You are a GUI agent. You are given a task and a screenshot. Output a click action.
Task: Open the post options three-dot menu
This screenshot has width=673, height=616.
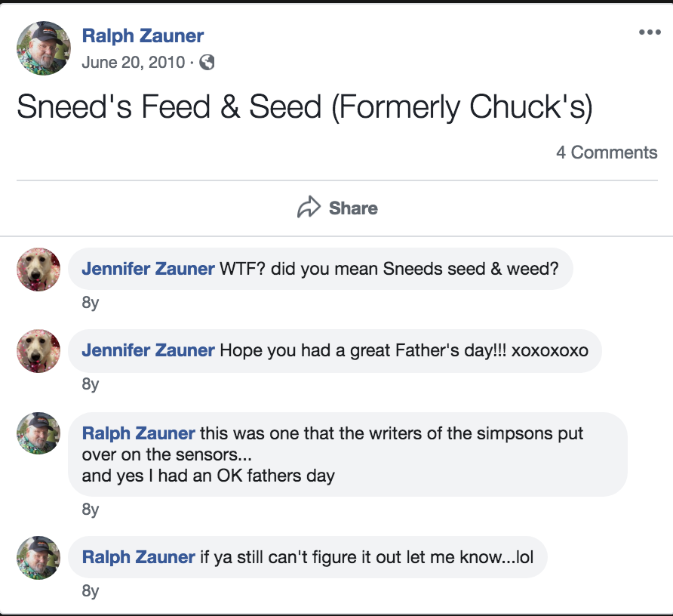click(x=649, y=32)
